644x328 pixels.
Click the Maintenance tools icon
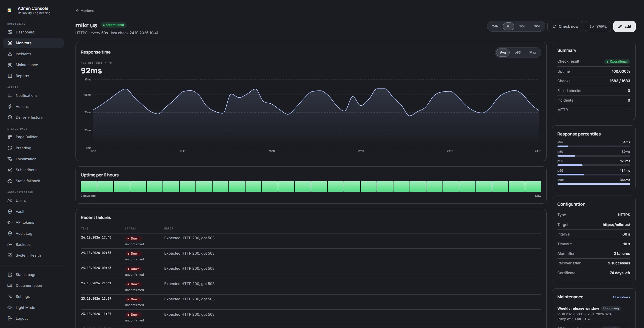tap(10, 65)
